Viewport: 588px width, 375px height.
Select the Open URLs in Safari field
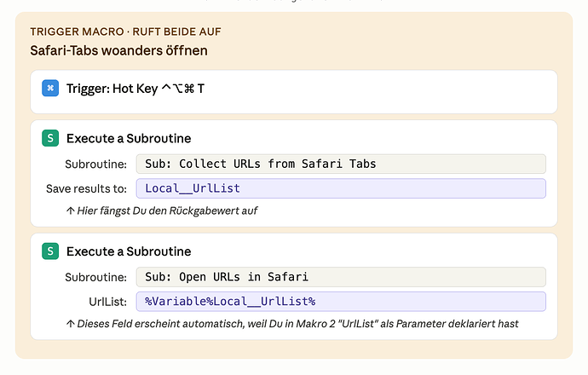point(341,277)
